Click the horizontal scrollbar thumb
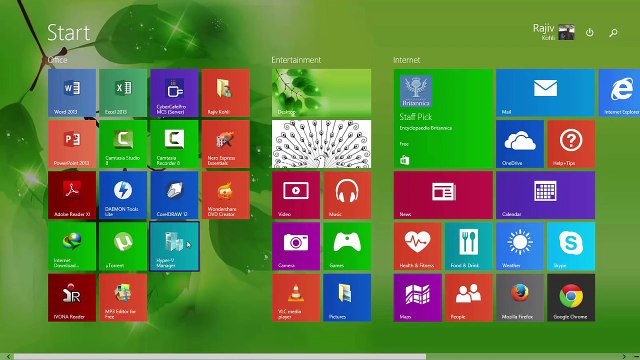The width and height of the screenshot is (640, 360). (x=220, y=356)
